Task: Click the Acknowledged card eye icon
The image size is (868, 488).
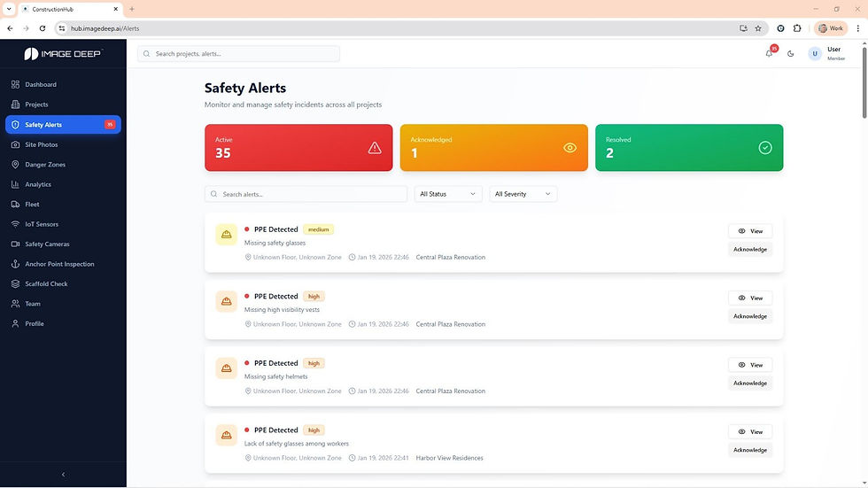Action: (570, 148)
